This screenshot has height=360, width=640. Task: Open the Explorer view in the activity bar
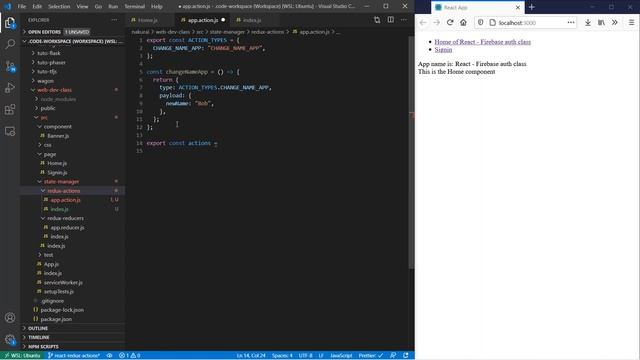[10, 23]
